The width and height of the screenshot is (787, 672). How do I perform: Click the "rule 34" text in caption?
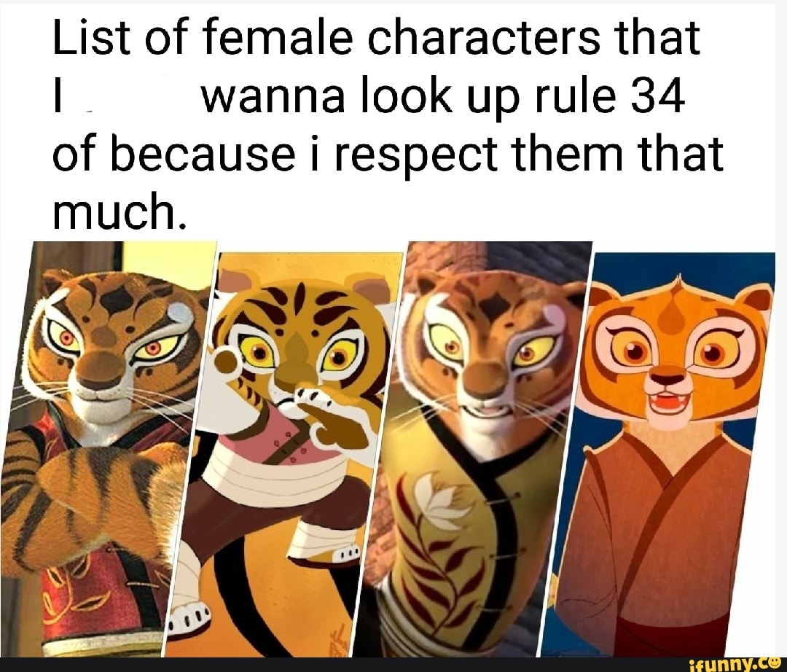pos(611,96)
